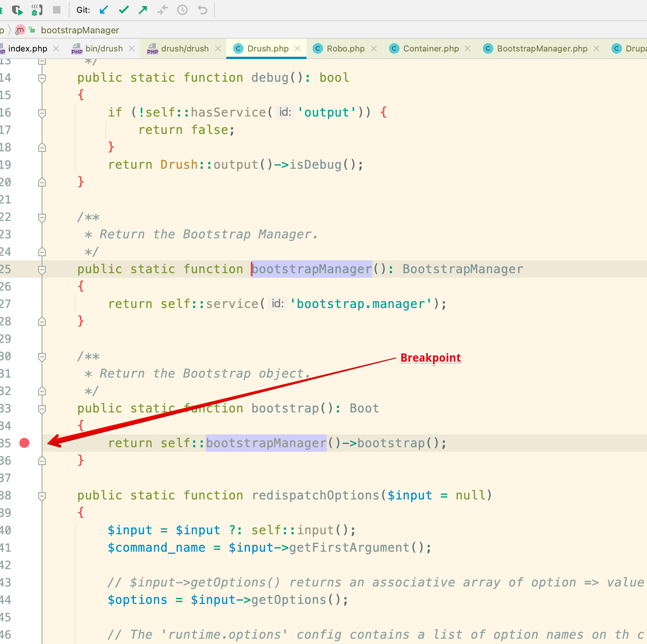The image size is (647, 644).
Task: Collapse doc comment fold at line 30
Action: point(42,356)
